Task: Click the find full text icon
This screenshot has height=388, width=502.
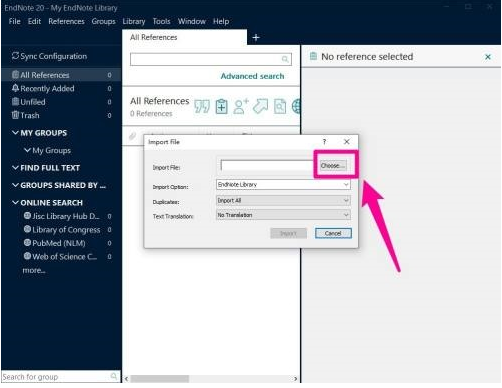Action: pos(280,107)
